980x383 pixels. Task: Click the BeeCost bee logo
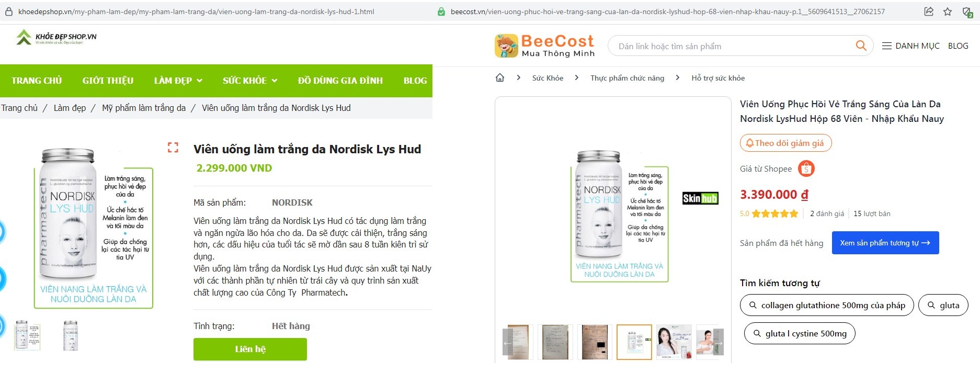tap(506, 46)
